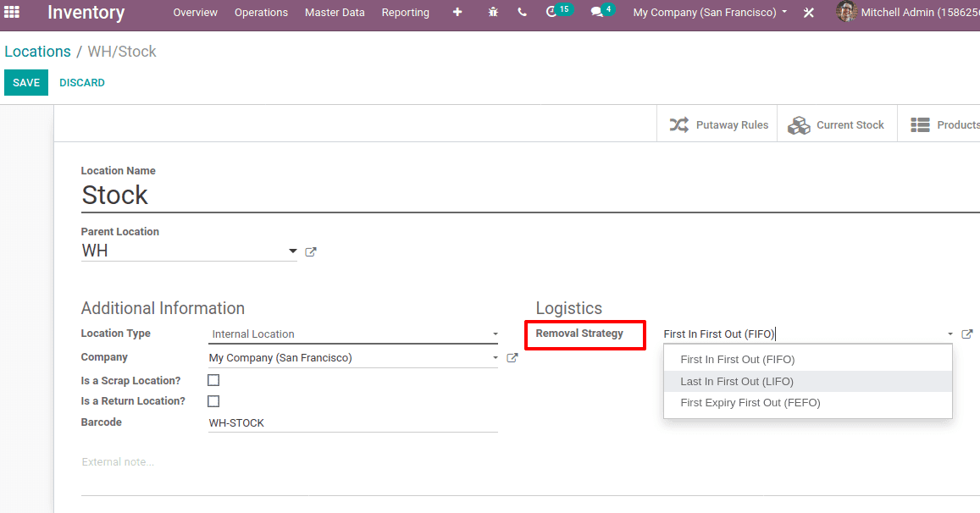
Task: Open the Location Type dropdown
Action: (353, 334)
